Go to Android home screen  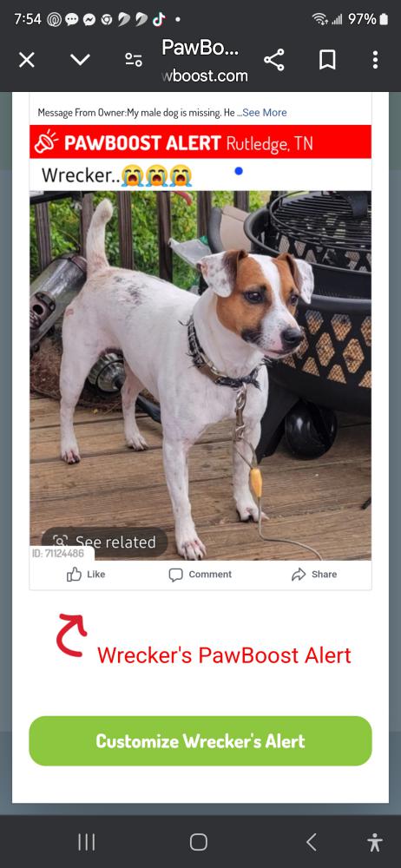tap(199, 842)
